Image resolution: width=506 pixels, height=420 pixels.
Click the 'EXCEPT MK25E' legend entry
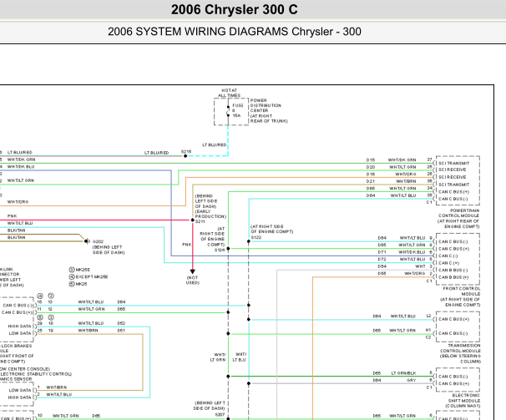[x=92, y=276]
